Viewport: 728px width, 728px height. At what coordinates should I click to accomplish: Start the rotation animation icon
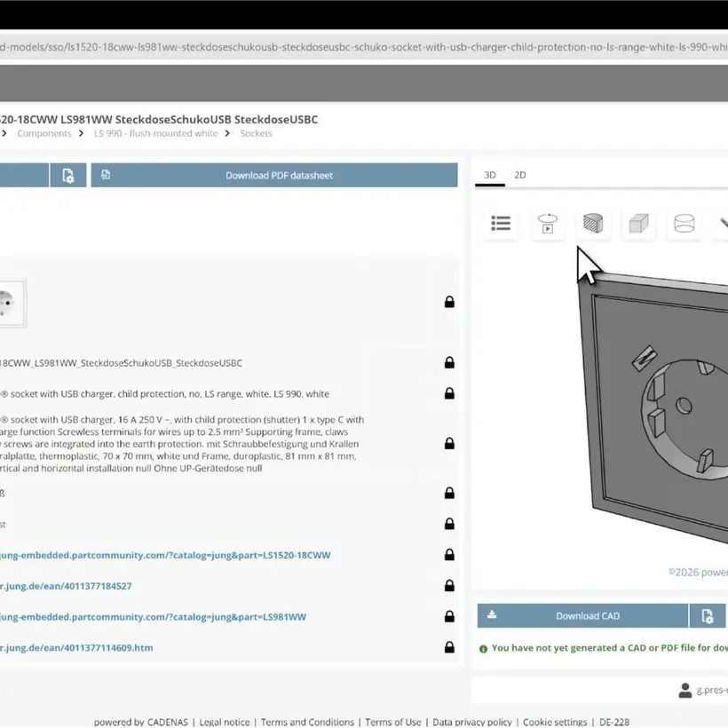(548, 224)
